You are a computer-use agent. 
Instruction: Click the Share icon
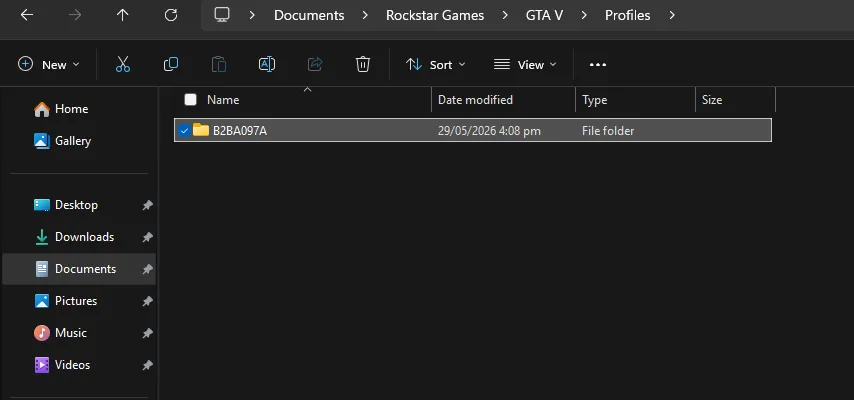click(315, 64)
